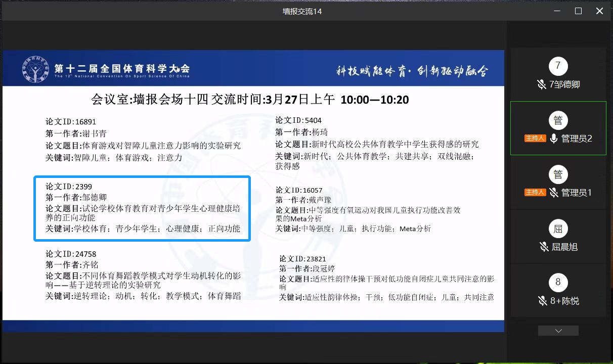Select the round "屈" avatar of 屈晨旭
This screenshot has height=364, width=613.
click(x=558, y=229)
